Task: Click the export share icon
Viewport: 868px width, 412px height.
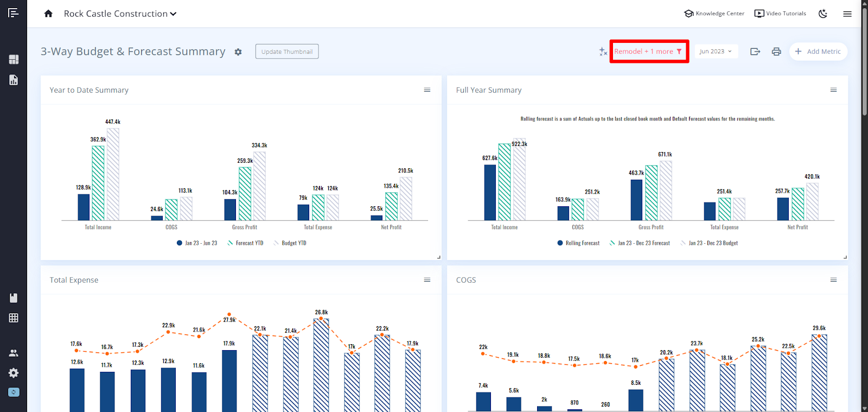Action: click(x=755, y=52)
